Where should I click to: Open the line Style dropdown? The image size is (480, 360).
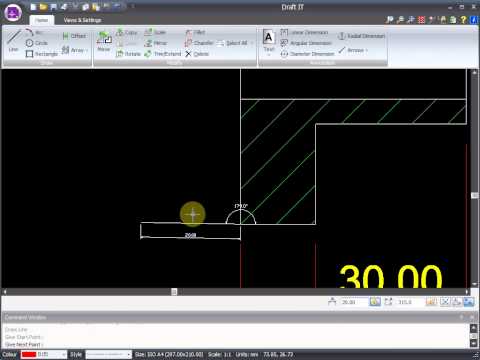[x=108, y=354]
